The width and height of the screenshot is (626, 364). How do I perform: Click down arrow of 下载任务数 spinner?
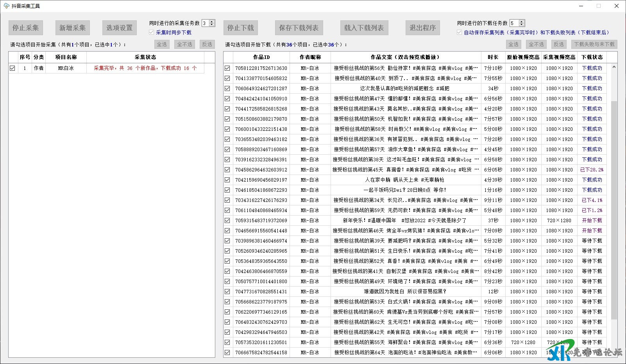click(x=522, y=25)
